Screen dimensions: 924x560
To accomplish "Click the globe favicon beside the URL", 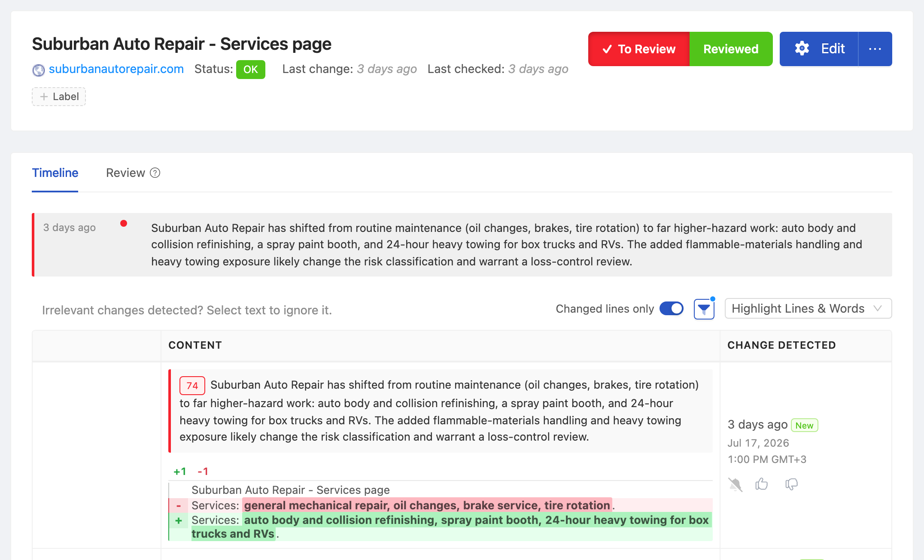I will click(x=39, y=70).
